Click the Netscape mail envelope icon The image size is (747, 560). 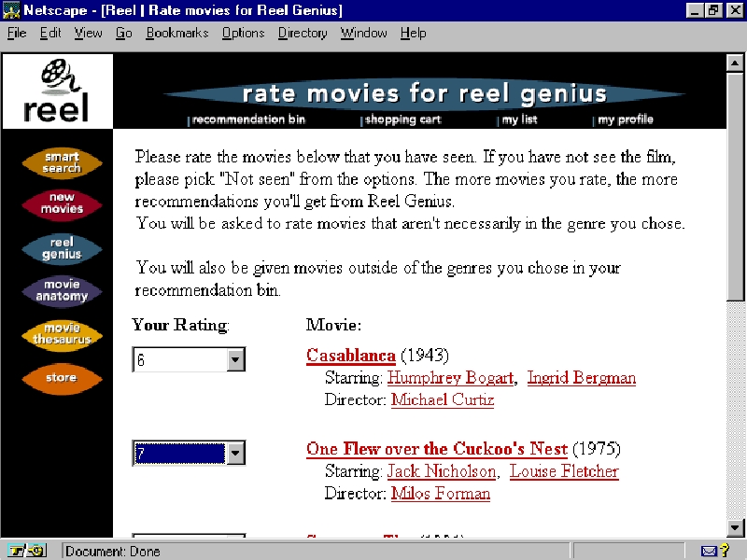[709, 552]
